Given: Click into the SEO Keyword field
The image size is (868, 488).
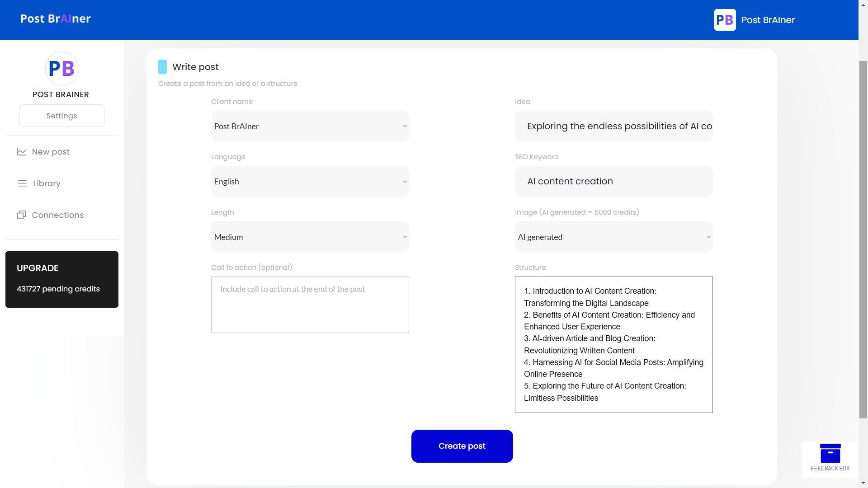Looking at the screenshot, I should [613, 182].
